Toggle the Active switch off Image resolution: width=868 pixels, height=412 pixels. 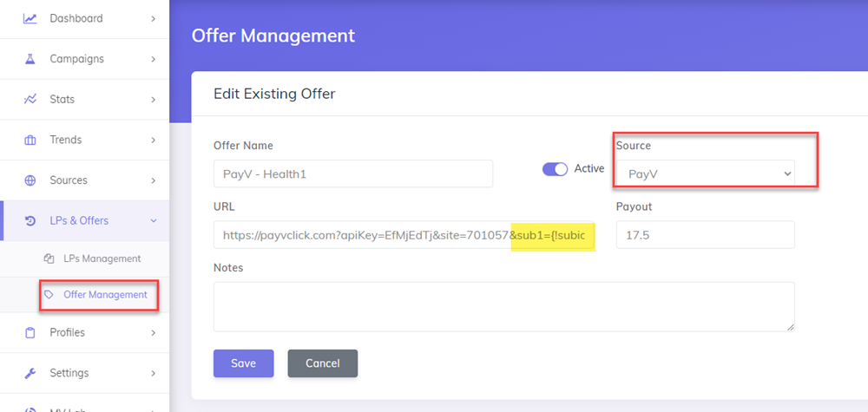[x=556, y=169]
